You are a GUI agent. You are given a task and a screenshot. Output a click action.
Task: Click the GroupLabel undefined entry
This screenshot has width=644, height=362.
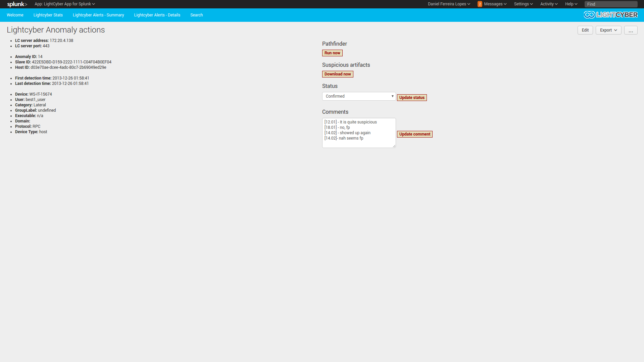(x=36, y=110)
